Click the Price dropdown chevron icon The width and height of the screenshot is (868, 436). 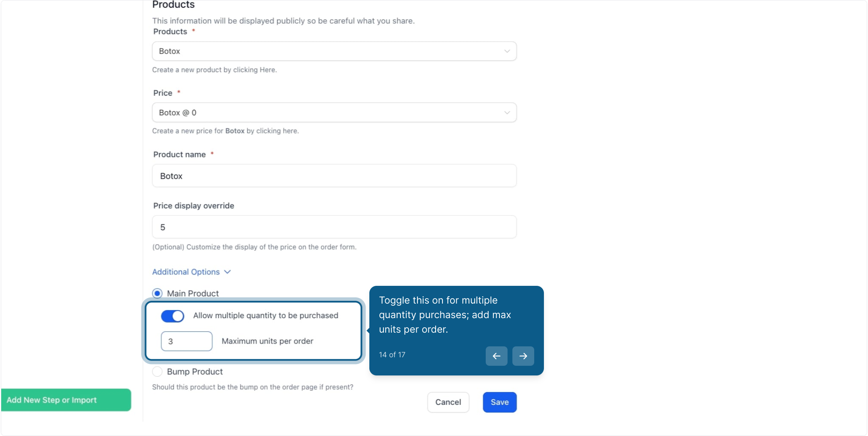[x=507, y=113]
